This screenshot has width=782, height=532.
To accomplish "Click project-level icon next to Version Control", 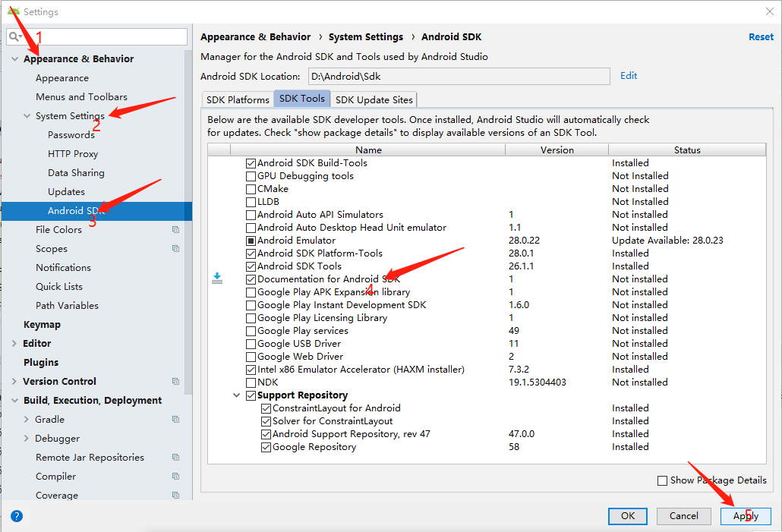I will 175,382.
